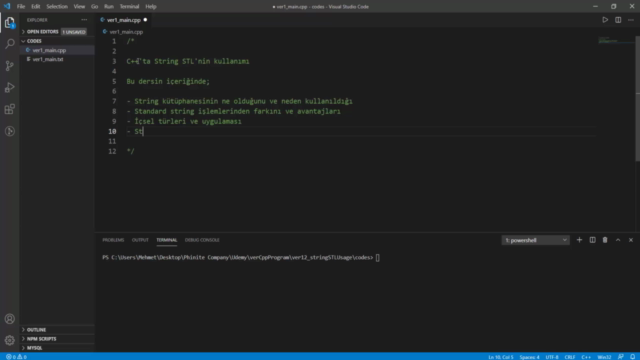Split the editor to the right
This screenshot has height=360, width=640.
coord(618,20)
